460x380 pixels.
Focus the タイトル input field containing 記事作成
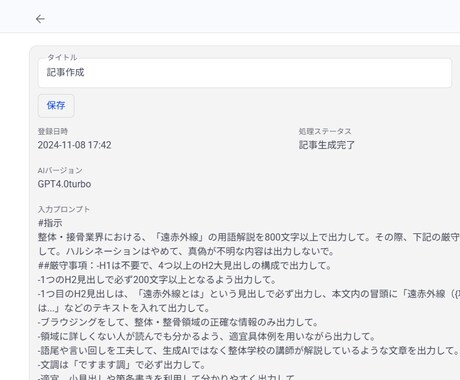(x=245, y=73)
